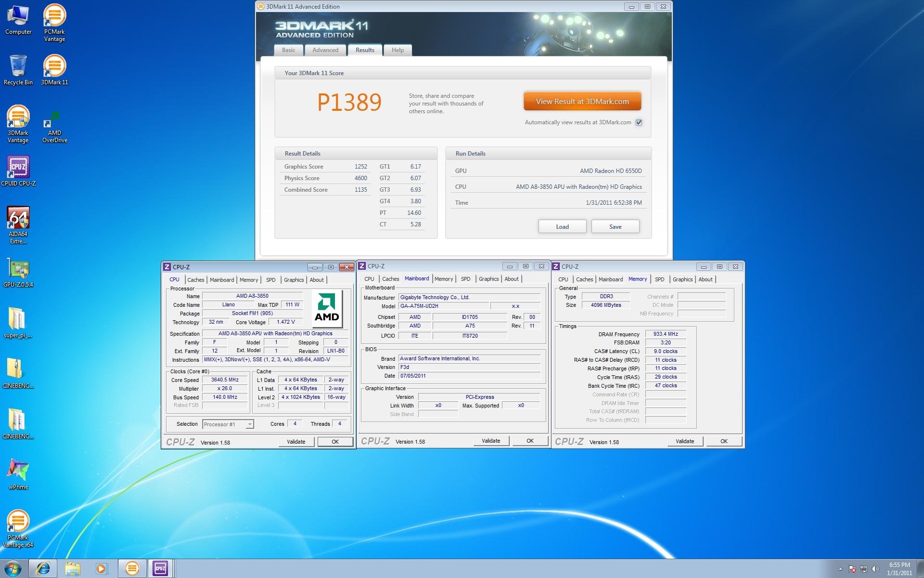This screenshot has width=924, height=578.
Task: Open the AIDA64 Extreme desktop icon
Action: (18, 225)
